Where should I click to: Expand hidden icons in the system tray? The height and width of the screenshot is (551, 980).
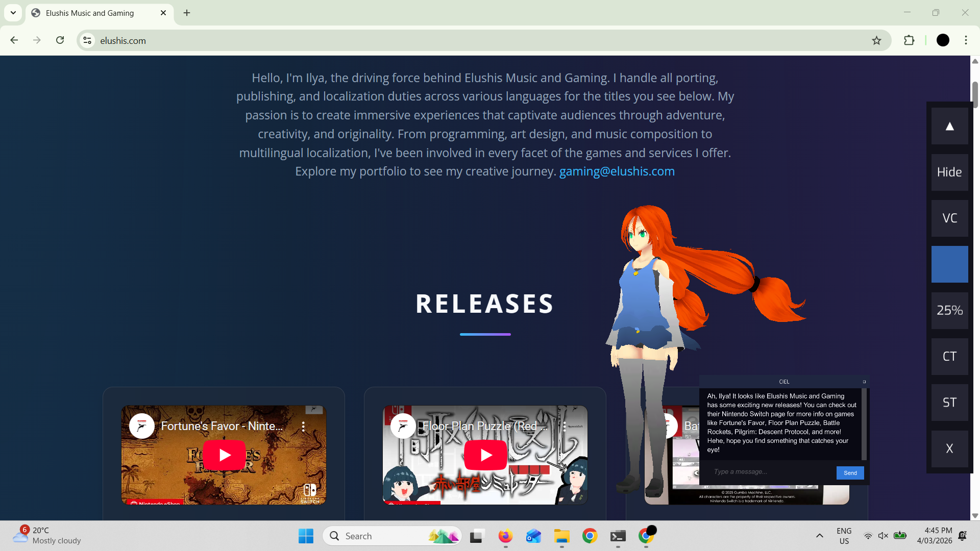820,536
